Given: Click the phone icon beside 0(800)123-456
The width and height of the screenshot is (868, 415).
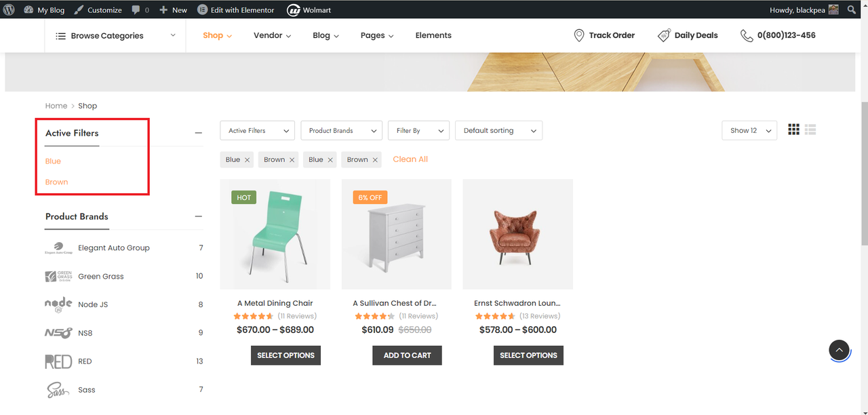Looking at the screenshot, I should click(747, 35).
